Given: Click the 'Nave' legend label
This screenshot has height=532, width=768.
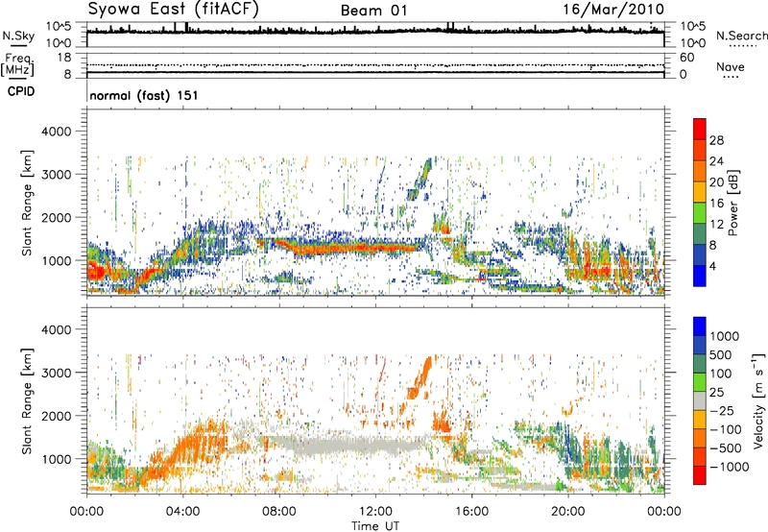Looking at the screenshot, I should tap(730, 67).
